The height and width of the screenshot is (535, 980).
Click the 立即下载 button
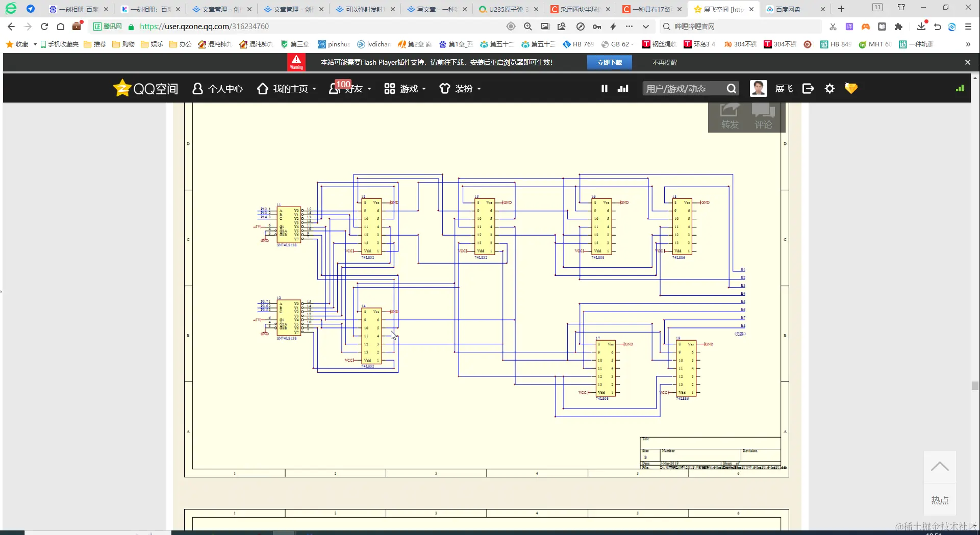coord(610,62)
